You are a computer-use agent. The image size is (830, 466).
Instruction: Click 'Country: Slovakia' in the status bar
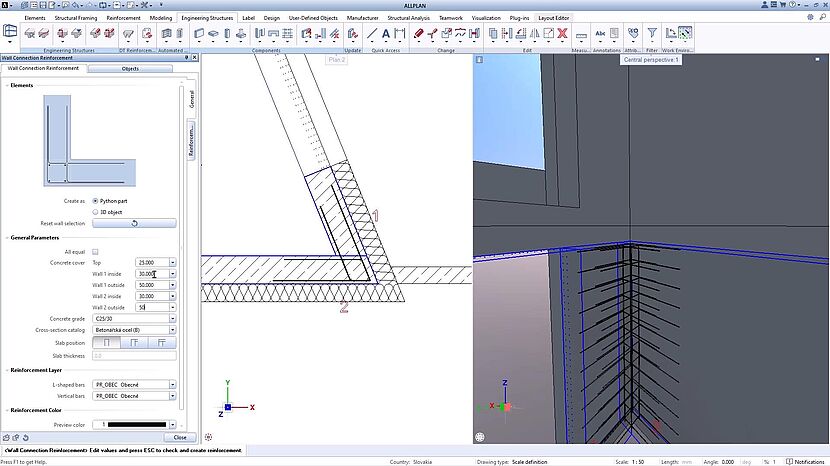click(411, 462)
